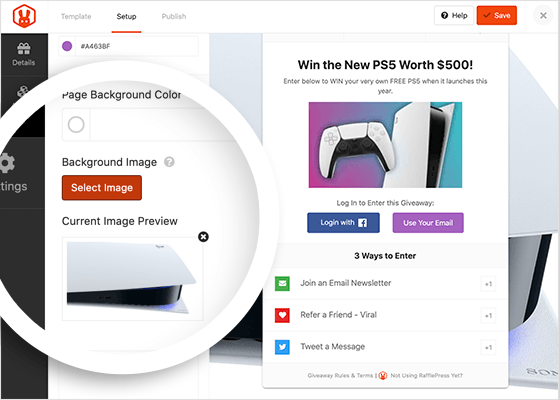Click the Help button
Image resolution: width=559 pixels, height=400 pixels.
pyautogui.click(x=454, y=15)
